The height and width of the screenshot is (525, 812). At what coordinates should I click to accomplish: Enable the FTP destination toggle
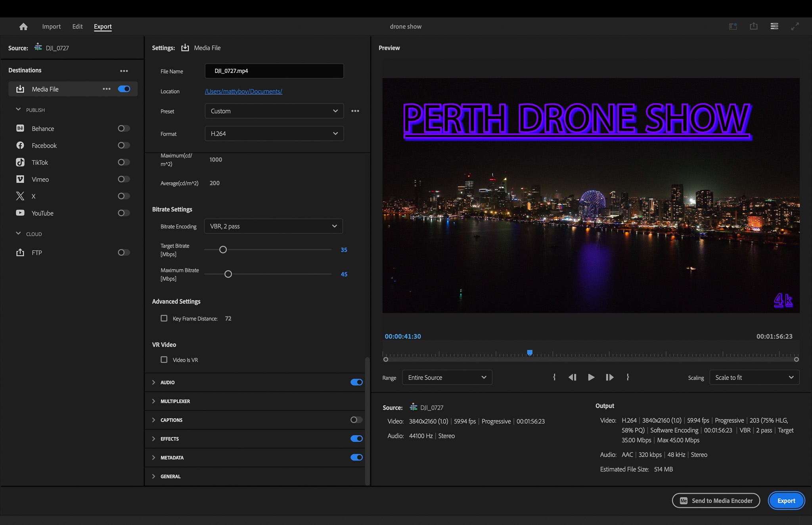(124, 252)
